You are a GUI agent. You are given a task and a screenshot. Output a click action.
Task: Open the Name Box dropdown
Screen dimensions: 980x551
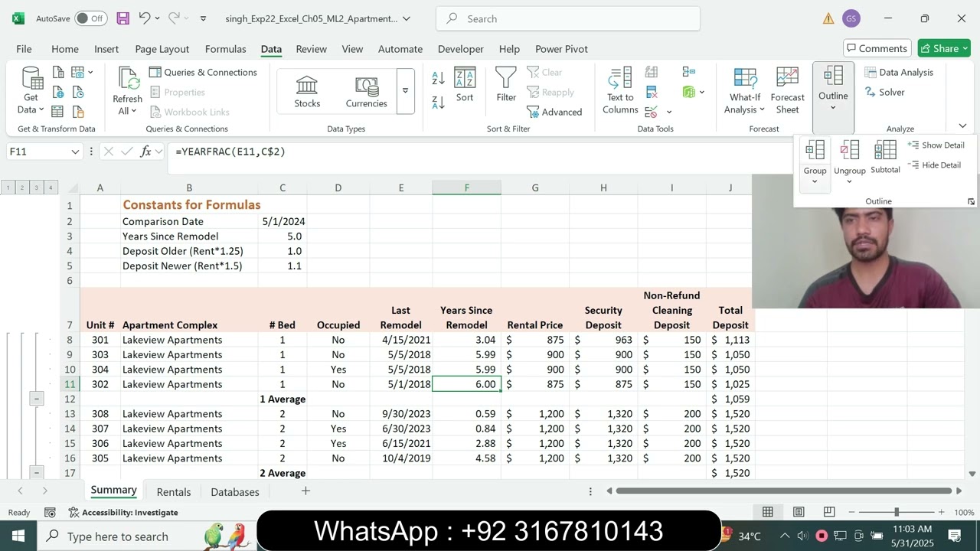pos(75,152)
